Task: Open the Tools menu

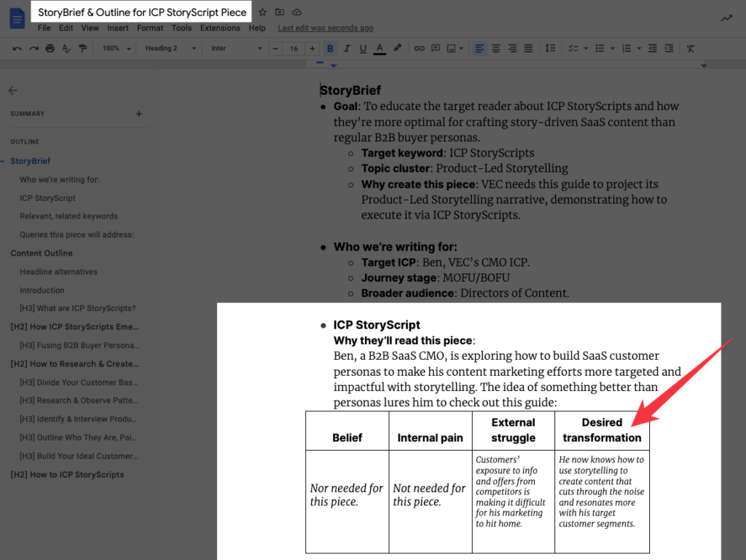Action: (181, 28)
